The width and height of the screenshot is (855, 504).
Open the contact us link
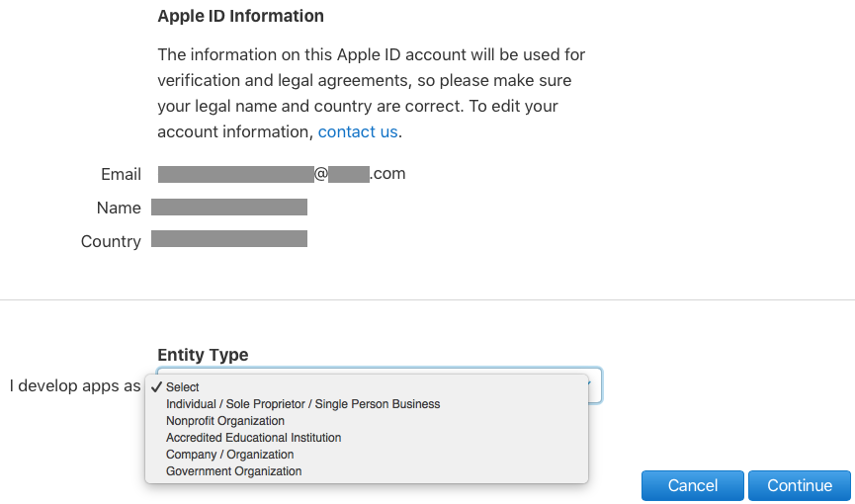[357, 131]
